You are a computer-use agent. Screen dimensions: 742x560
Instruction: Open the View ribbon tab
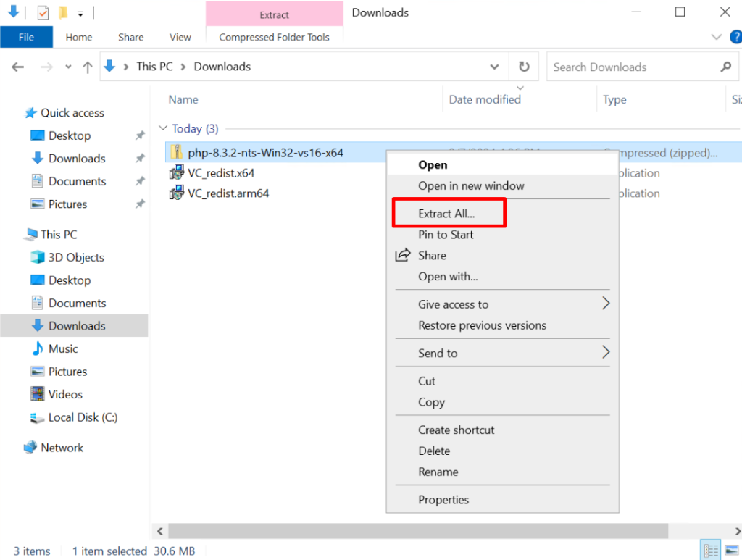click(180, 37)
